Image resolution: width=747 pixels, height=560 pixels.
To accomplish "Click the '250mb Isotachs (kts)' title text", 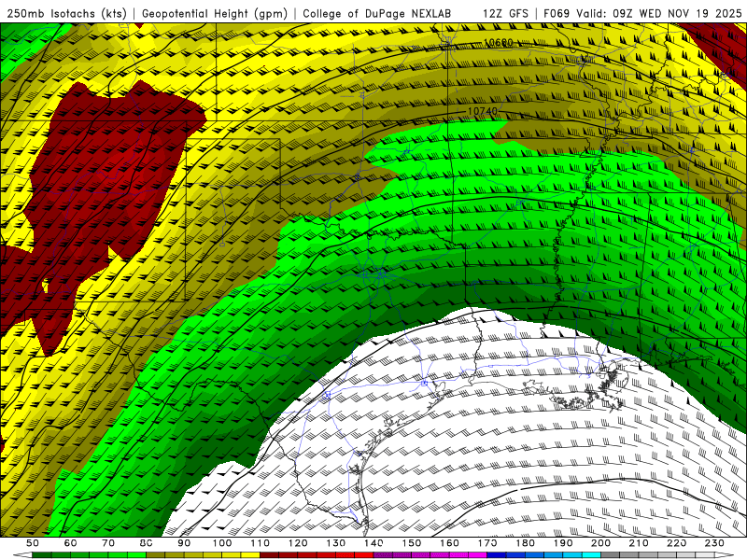I will [67, 13].
